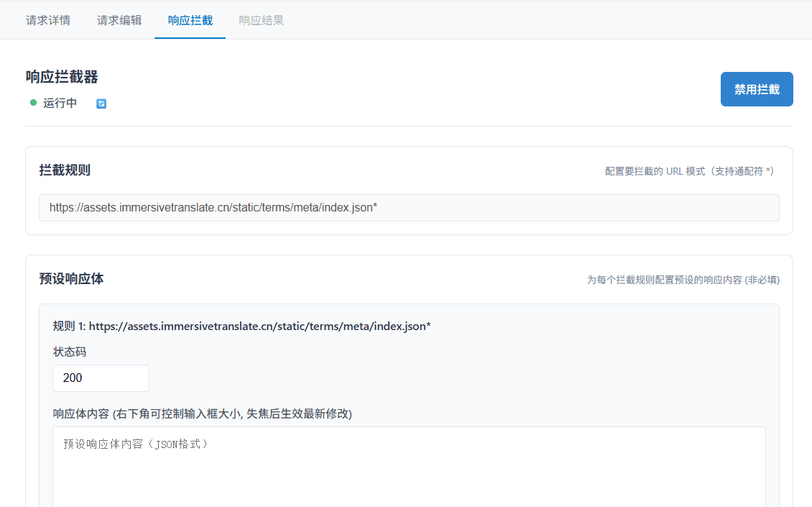Click the 状态码 input showing 200

101,378
